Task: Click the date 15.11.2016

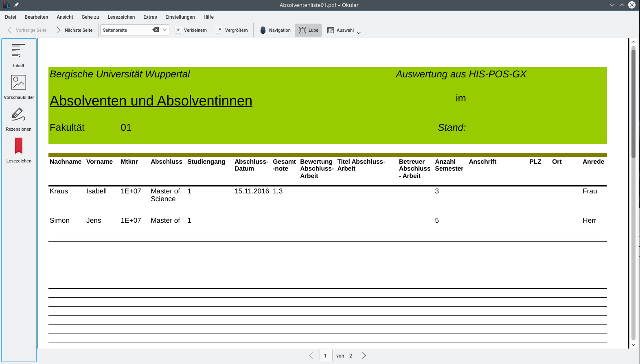Action: pyautogui.click(x=252, y=191)
